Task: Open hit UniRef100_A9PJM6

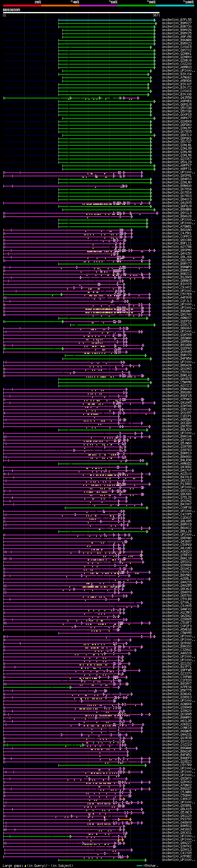Action: pyautogui.click(x=177, y=37)
